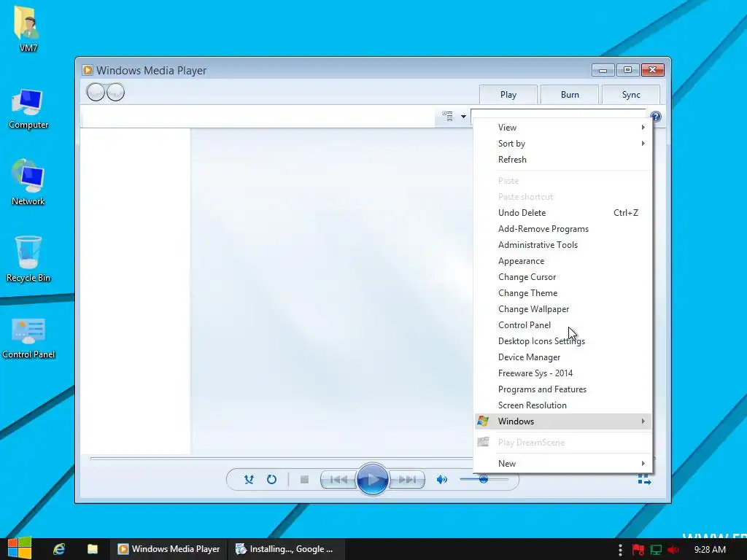This screenshot has height=560, width=747.
Task: Stop playback with the stop button
Action: coord(304,480)
